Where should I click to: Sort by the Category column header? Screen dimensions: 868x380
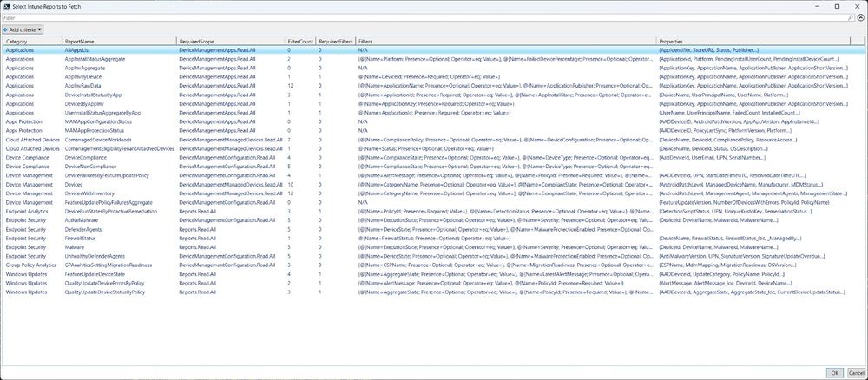[x=32, y=42]
